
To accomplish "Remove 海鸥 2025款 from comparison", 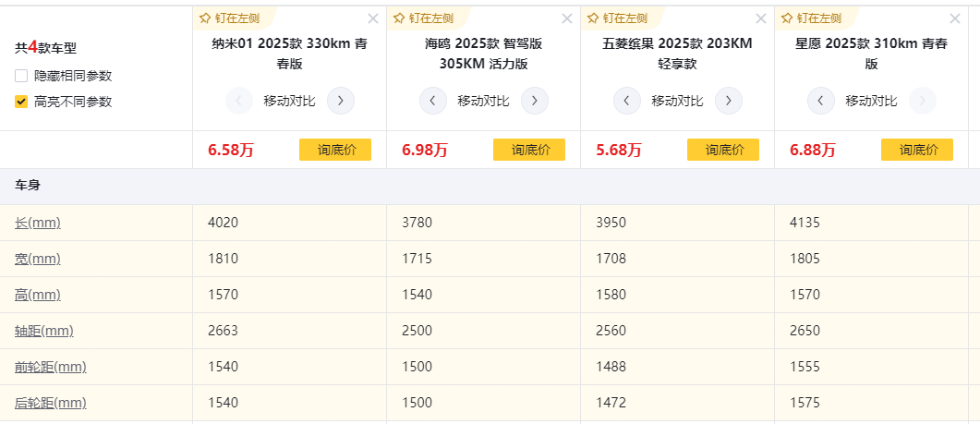I will click(567, 18).
